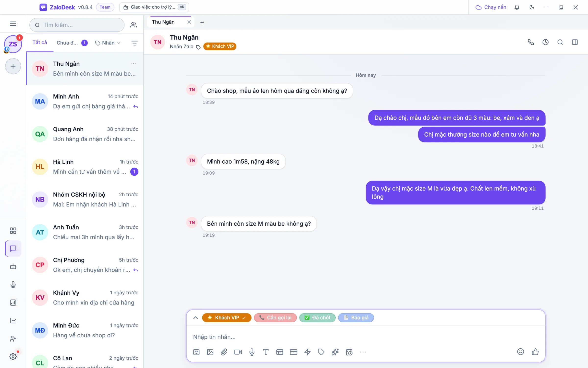Image resolution: width=588 pixels, height=368 pixels.
Task: Collapse the label chips row chevron
Action: (195, 317)
